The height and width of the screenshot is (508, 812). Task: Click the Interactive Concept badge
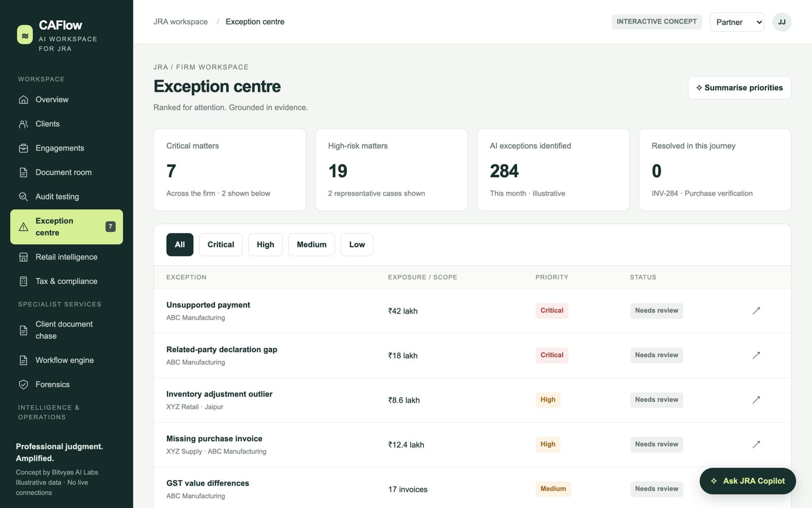[x=657, y=21]
